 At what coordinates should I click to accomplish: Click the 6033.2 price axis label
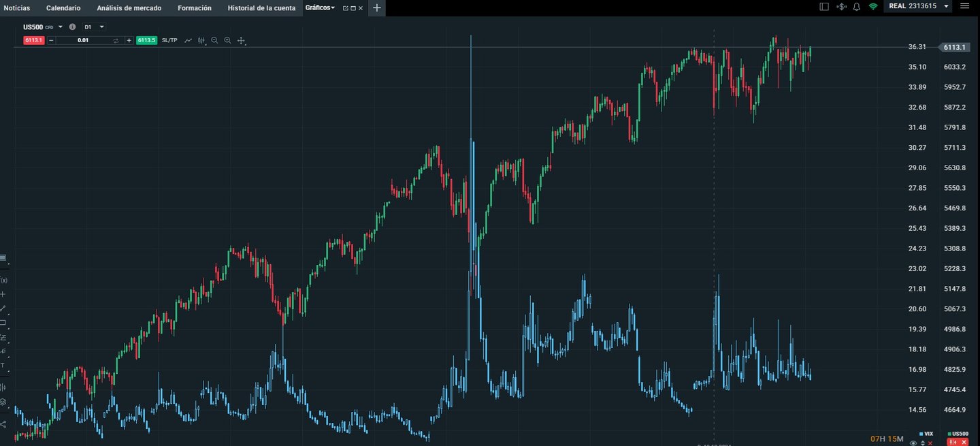955,67
